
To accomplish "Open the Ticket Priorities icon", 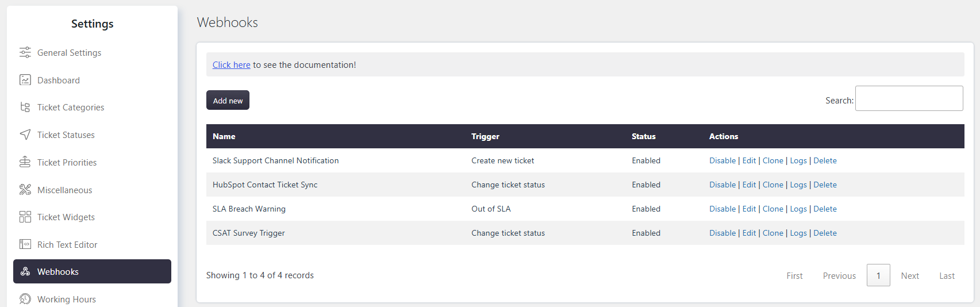I will pos(25,162).
